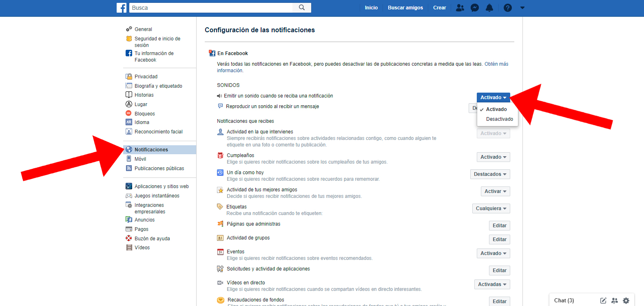The height and width of the screenshot is (306, 644).
Task: Open the Chat (3) bar
Action: coord(564,301)
